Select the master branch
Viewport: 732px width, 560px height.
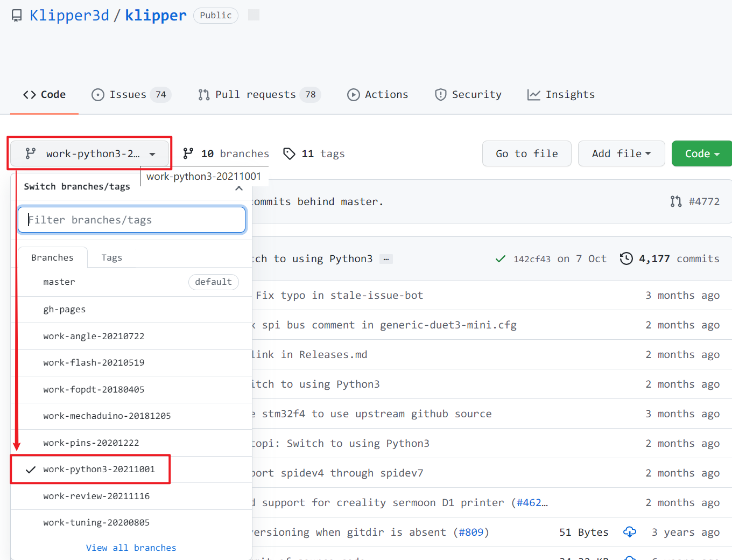pos(131,282)
